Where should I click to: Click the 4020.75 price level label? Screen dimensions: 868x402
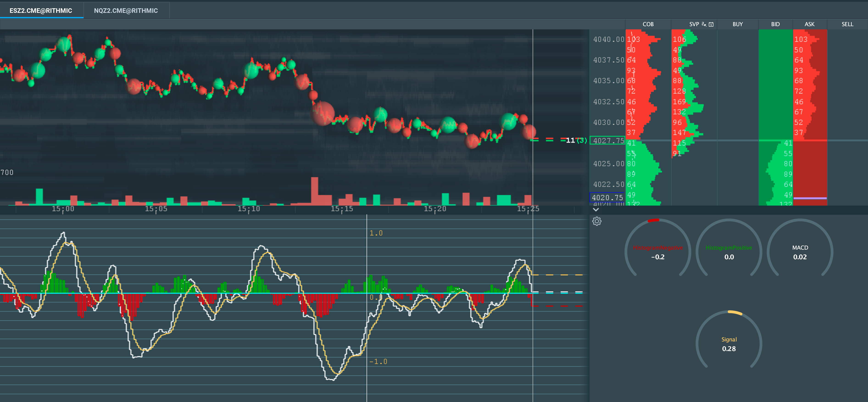pos(608,198)
